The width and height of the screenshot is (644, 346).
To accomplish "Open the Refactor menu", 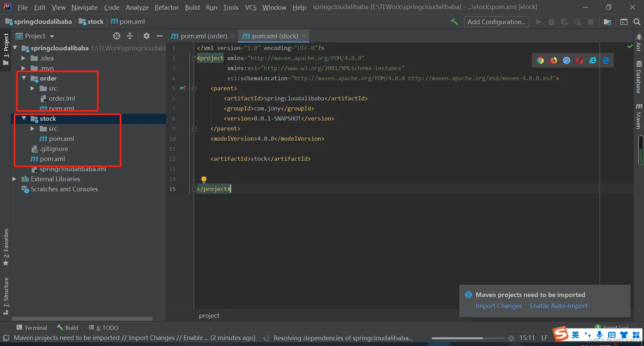I will pyautogui.click(x=166, y=7).
